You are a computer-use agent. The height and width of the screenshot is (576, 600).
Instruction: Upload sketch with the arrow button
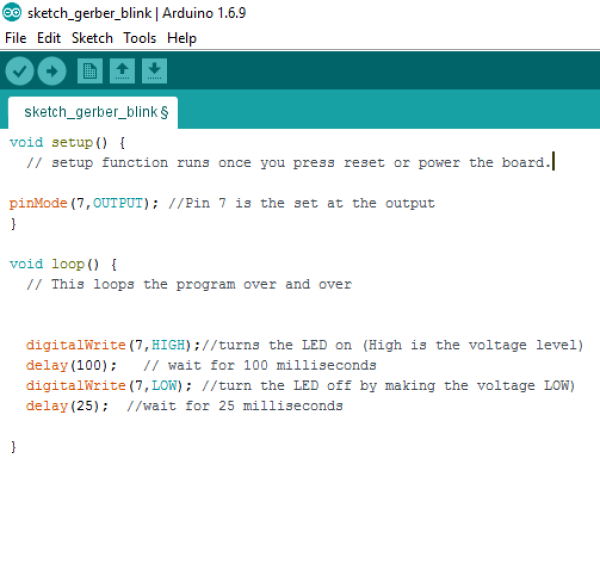[x=52, y=71]
